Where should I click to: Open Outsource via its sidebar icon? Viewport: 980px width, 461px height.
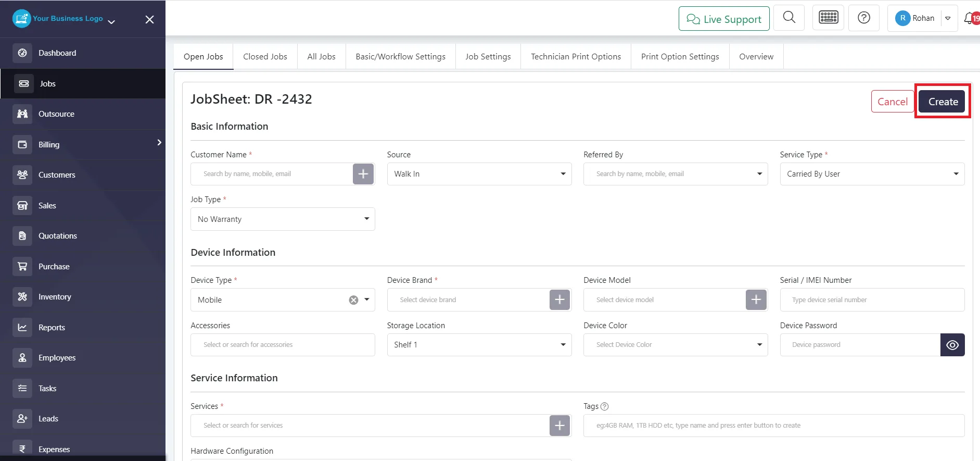point(22,114)
